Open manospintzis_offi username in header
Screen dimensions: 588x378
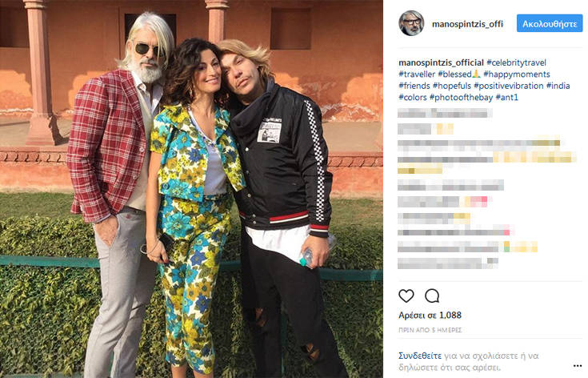(467, 24)
